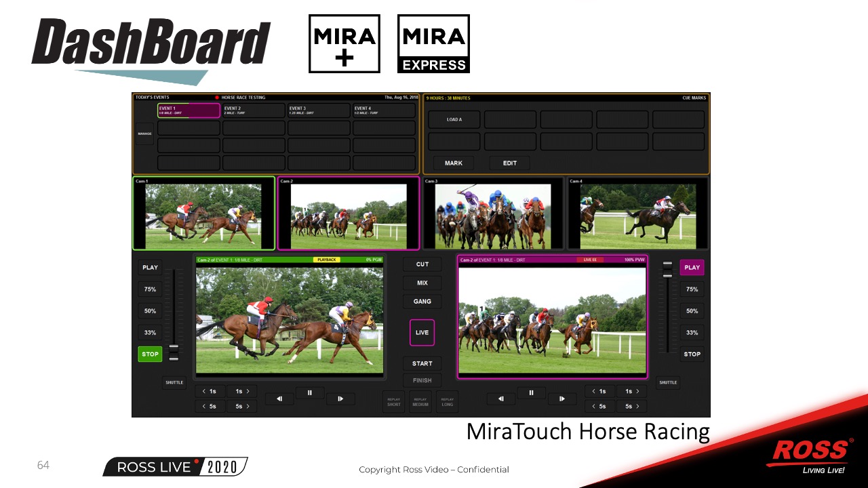
Task: Click the left player speed slider handle
Action: (x=174, y=351)
